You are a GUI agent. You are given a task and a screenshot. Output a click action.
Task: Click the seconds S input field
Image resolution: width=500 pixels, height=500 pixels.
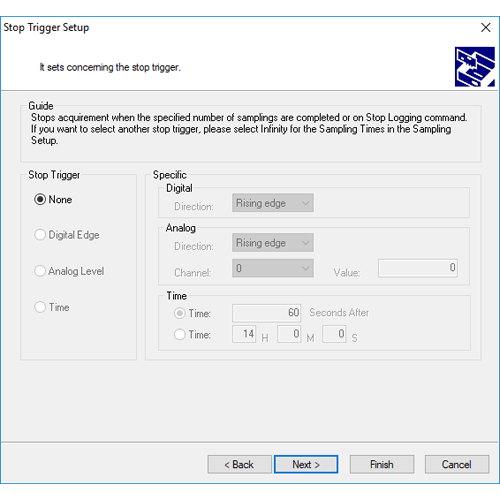[x=334, y=334]
